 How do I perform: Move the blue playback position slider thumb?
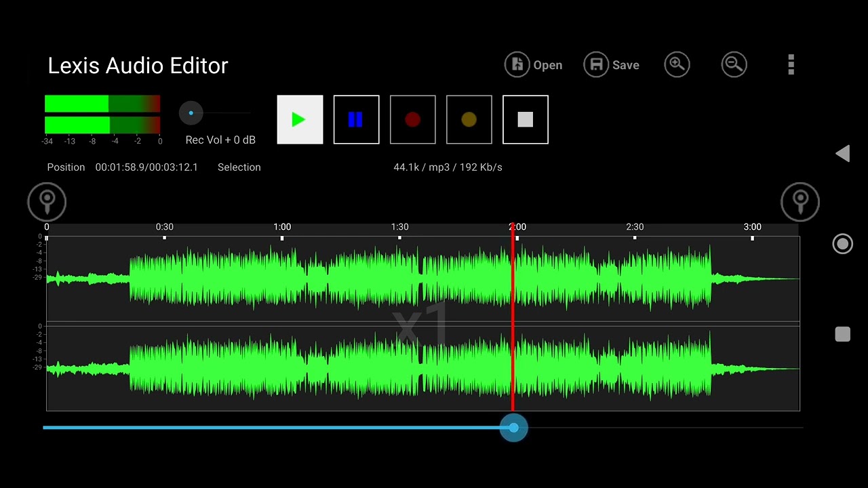coord(513,428)
